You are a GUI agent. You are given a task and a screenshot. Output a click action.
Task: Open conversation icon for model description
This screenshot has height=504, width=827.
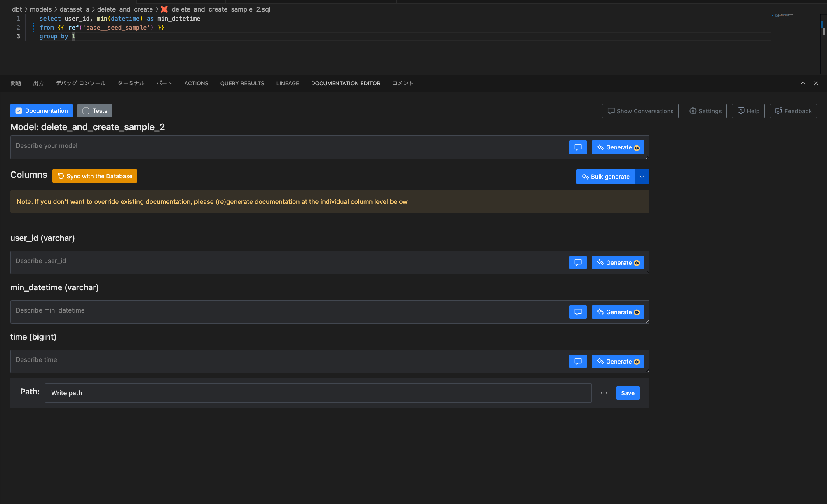(x=578, y=147)
